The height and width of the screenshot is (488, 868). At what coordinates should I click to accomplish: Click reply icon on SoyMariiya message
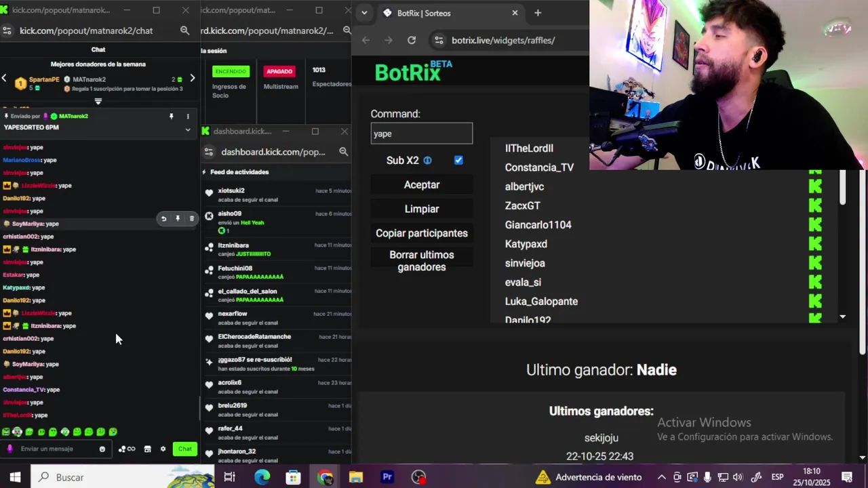[x=163, y=219]
